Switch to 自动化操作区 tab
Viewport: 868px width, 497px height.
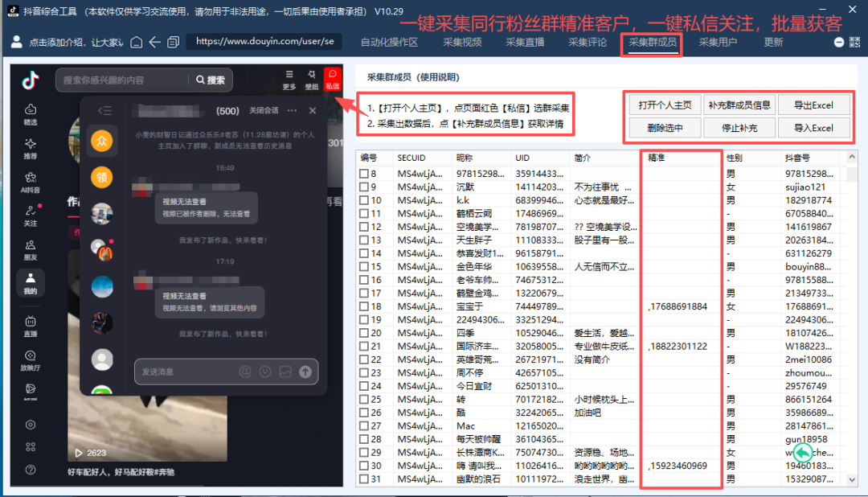coord(389,42)
